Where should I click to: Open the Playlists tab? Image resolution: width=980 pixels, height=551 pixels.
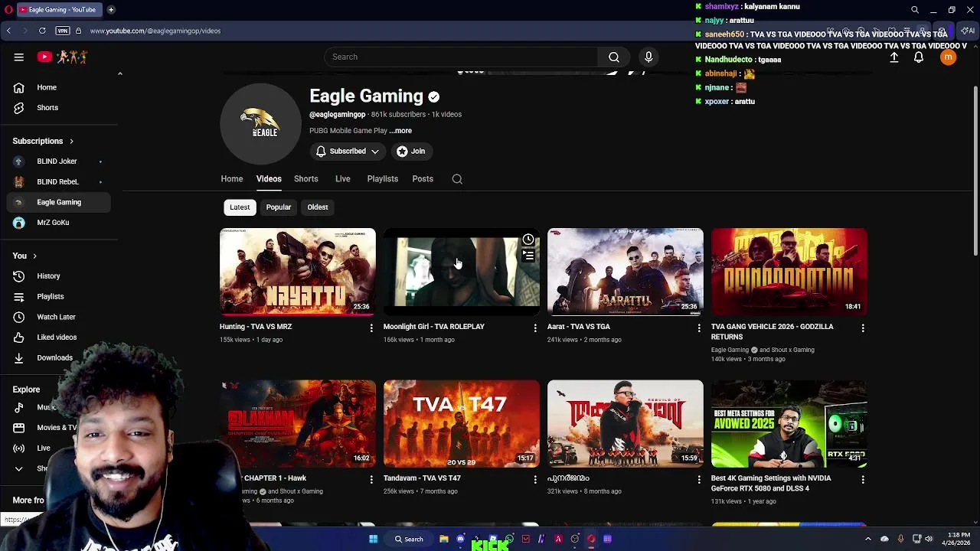pyautogui.click(x=383, y=179)
